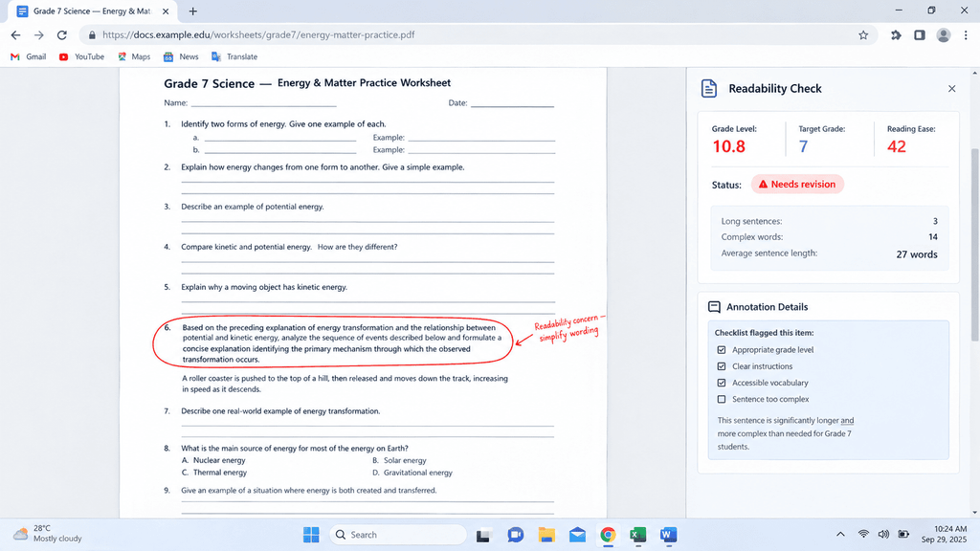The height and width of the screenshot is (551, 980).
Task: Click Average sentence length 27 words
Action: pos(830,253)
